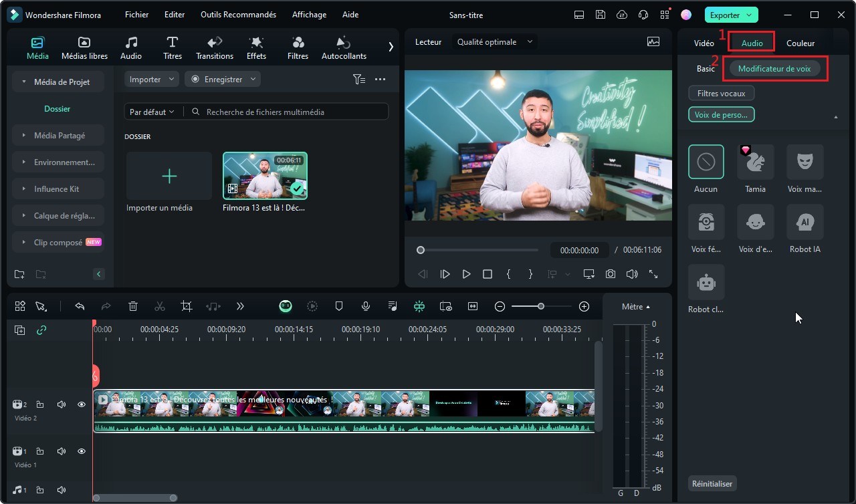Screen dimensions: 856x504
Task: Select the Tamia voice effect
Action: click(x=756, y=162)
